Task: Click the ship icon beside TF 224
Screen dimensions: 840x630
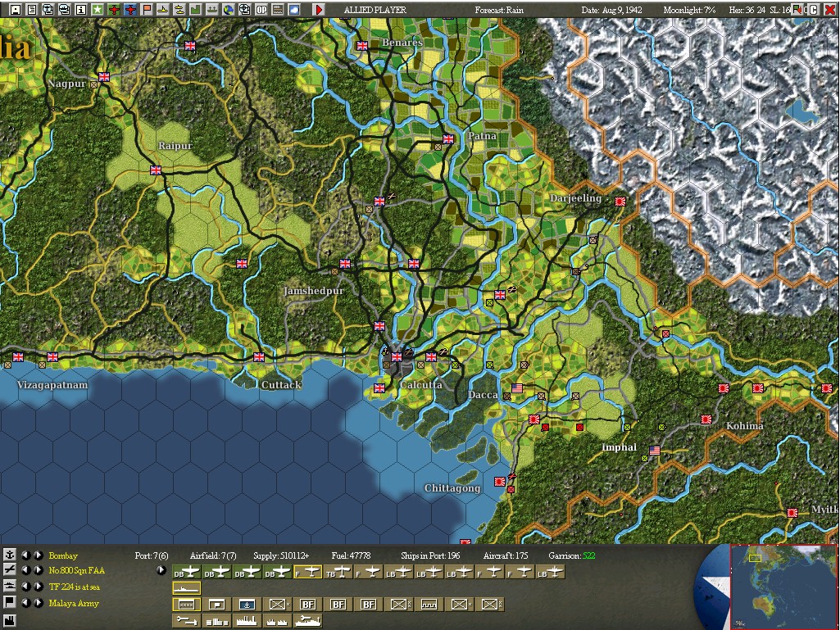Action: pyautogui.click(x=9, y=587)
